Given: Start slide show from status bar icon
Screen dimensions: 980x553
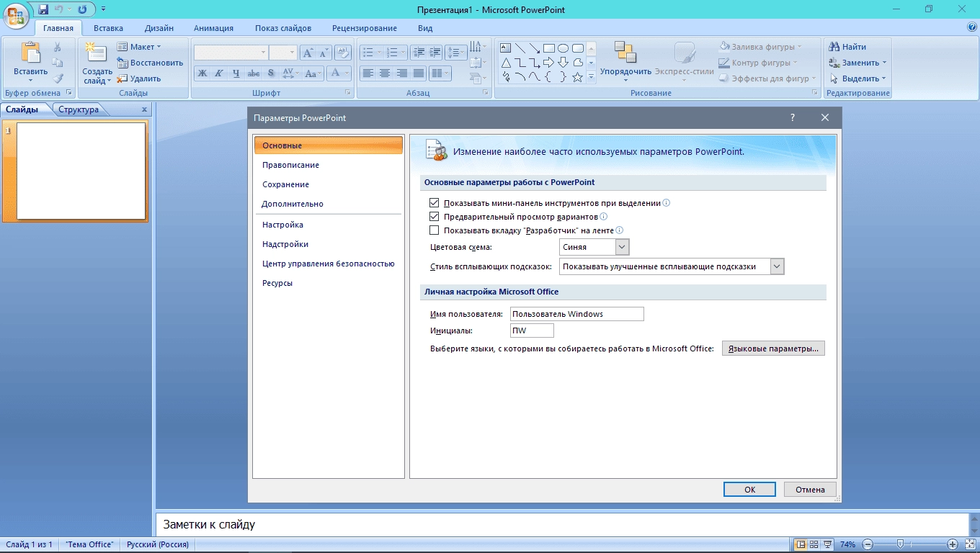Looking at the screenshot, I should pyautogui.click(x=827, y=544).
